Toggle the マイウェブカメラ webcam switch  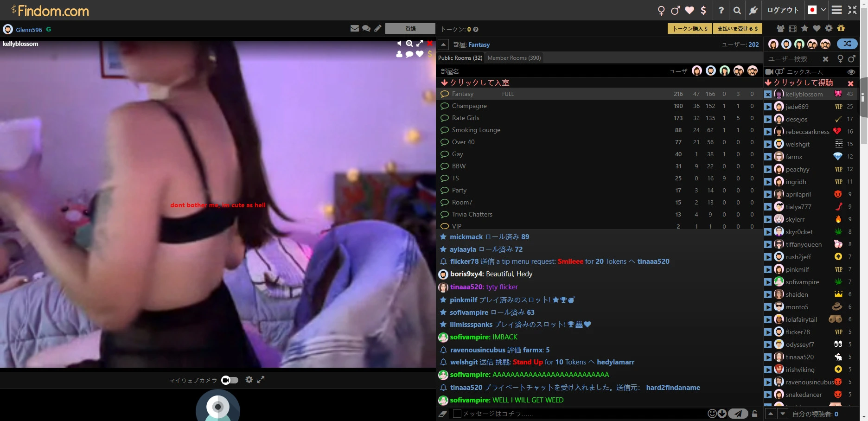pyautogui.click(x=230, y=380)
